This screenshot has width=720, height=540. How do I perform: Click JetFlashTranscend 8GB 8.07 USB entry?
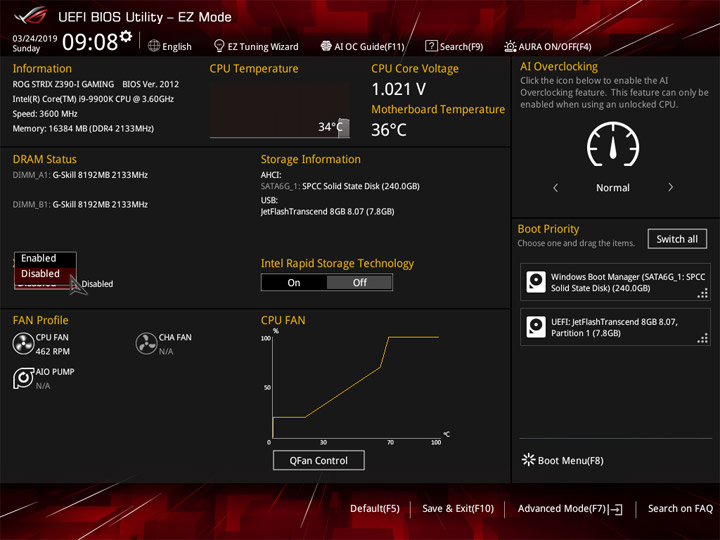coord(327,212)
